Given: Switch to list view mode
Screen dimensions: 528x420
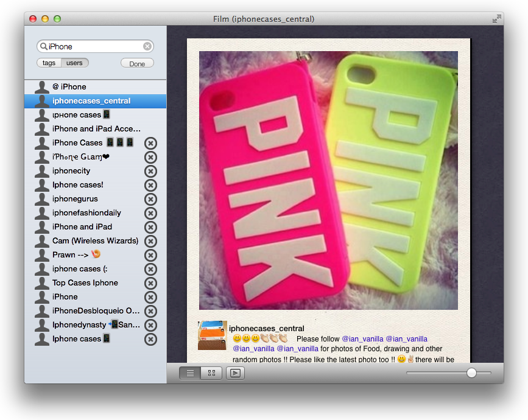Looking at the screenshot, I should pyautogui.click(x=190, y=373).
